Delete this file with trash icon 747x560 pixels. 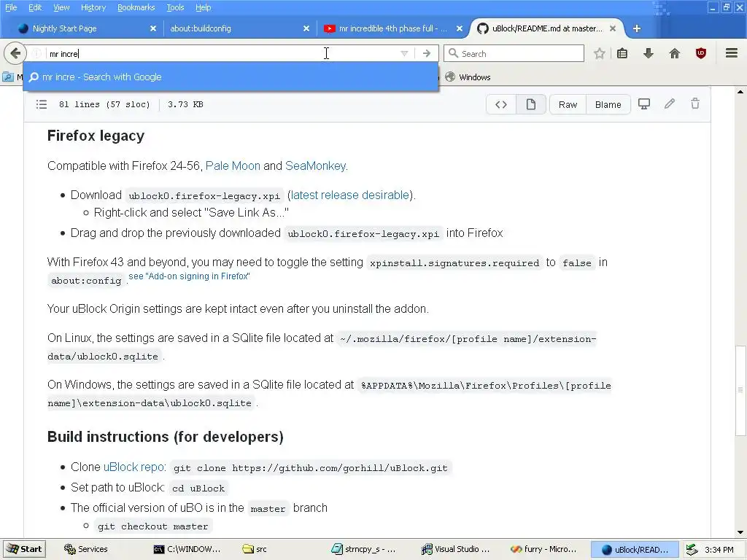point(695,104)
